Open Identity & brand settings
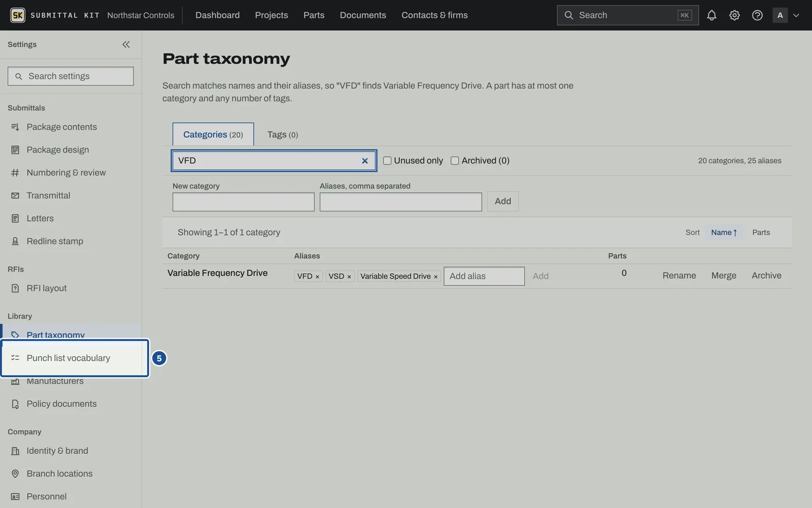 (x=71, y=451)
